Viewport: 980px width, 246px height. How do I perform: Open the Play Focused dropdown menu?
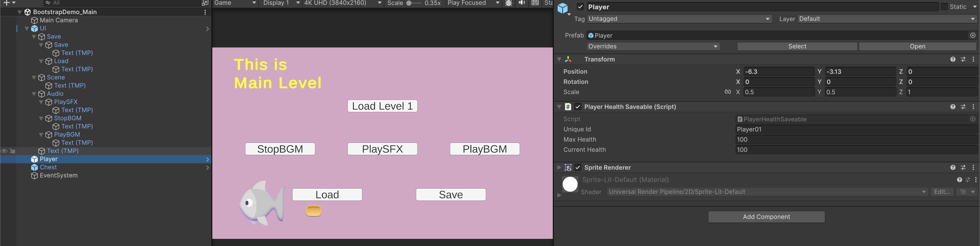[x=473, y=3]
